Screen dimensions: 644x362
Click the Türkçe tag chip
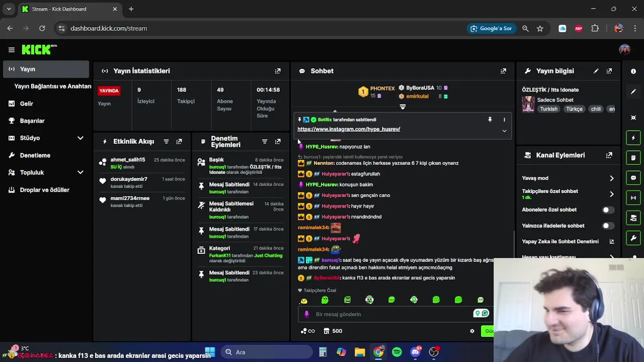574,109
